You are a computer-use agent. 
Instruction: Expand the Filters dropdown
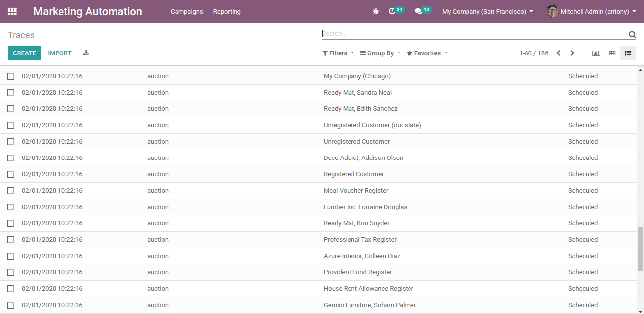click(338, 53)
